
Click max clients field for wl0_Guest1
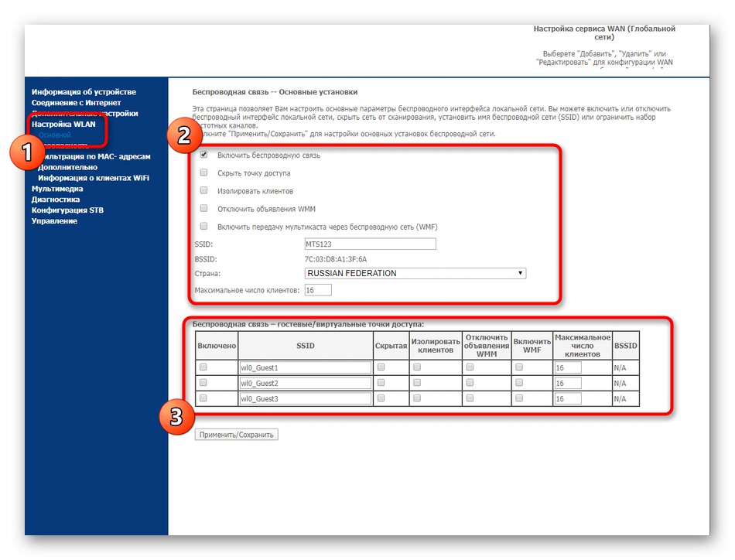pyautogui.click(x=568, y=368)
